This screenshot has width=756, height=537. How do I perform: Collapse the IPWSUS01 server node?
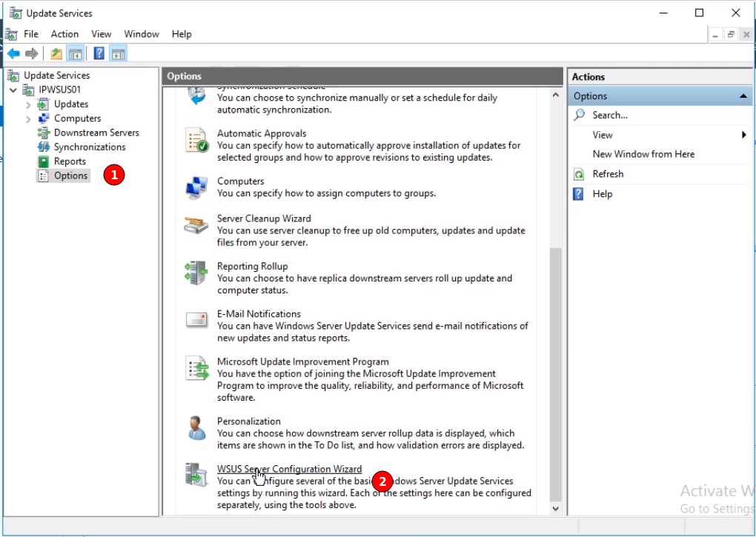pyautogui.click(x=13, y=90)
